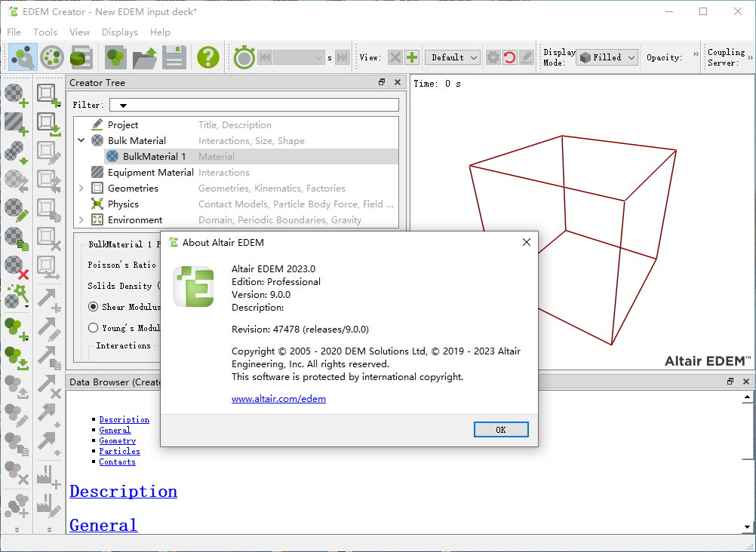756x552 pixels.
Task: Delete bulk material (sphere with red X)
Action: point(16,268)
